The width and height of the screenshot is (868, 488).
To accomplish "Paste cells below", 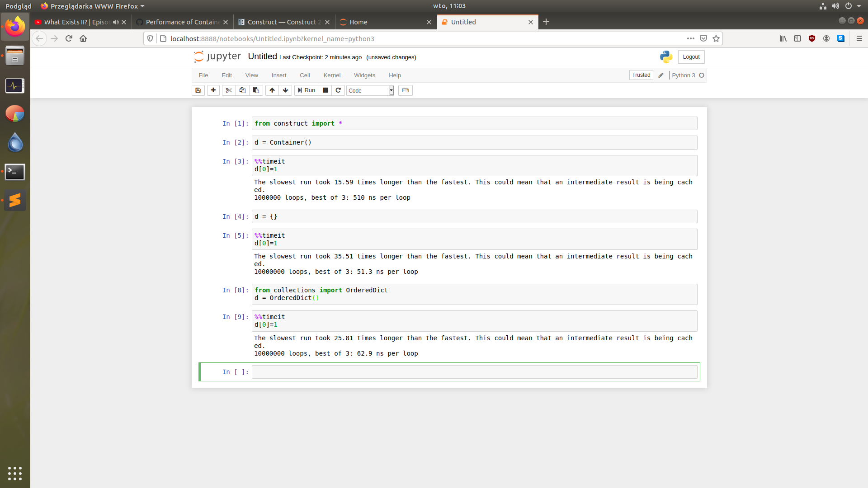I will 256,90.
